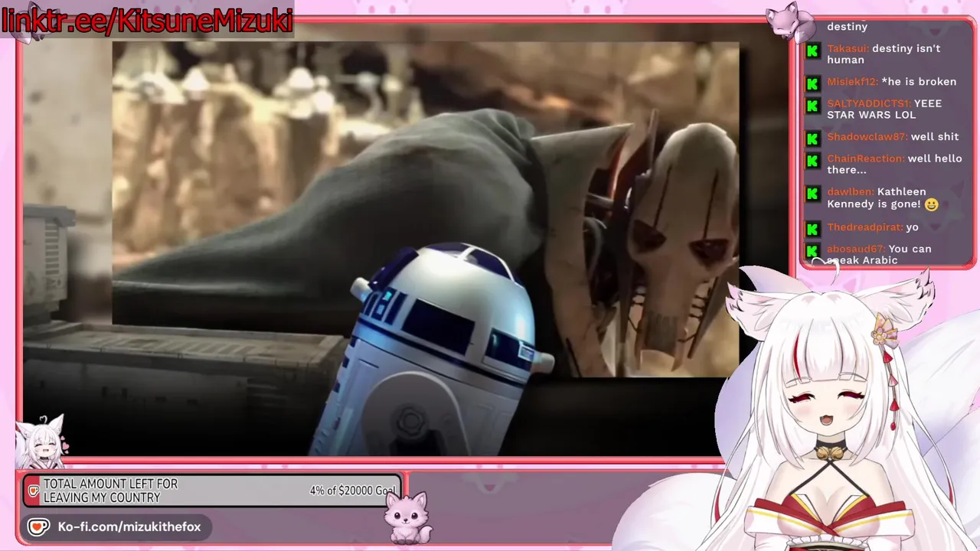Select username SALTYADDICTS1 in chat
Image resolution: width=980 pixels, height=551 pixels.
pyautogui.click(x=868, y=103)
